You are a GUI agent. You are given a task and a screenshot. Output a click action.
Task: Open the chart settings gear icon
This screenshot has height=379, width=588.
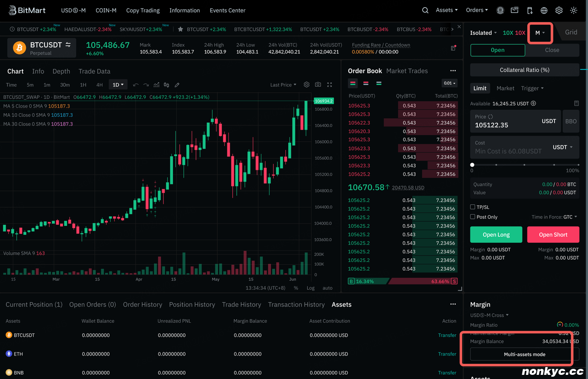point(306,85)
